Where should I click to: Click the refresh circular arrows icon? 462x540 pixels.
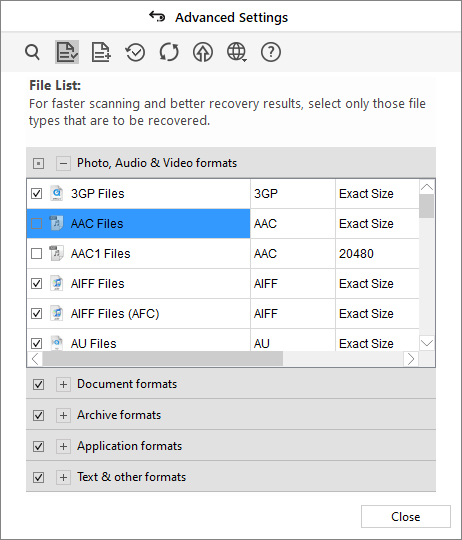click(169, 52)
